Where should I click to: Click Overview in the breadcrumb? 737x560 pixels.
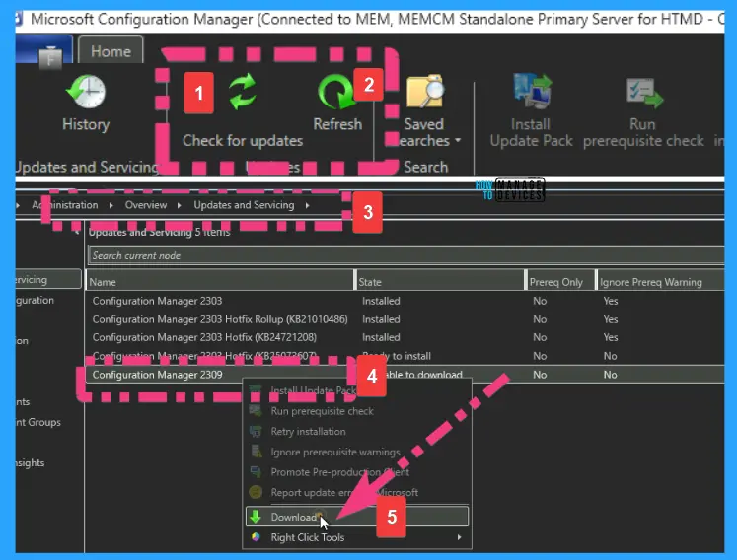pos(146,205)
